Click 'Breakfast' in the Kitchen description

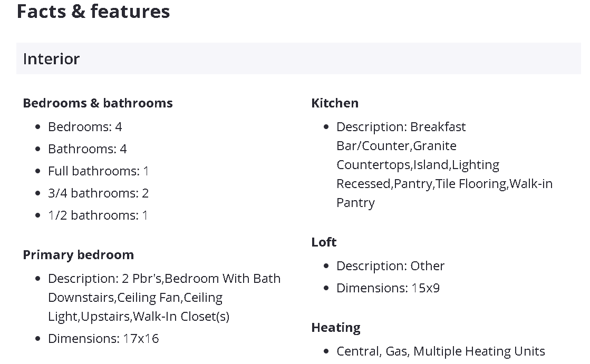(438, 127)
